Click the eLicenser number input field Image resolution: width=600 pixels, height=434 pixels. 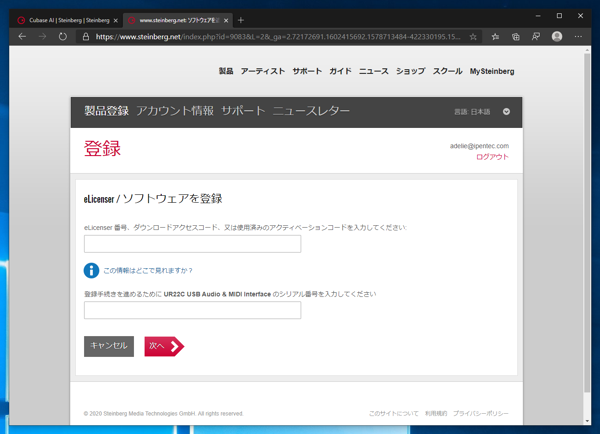point(192,244)
